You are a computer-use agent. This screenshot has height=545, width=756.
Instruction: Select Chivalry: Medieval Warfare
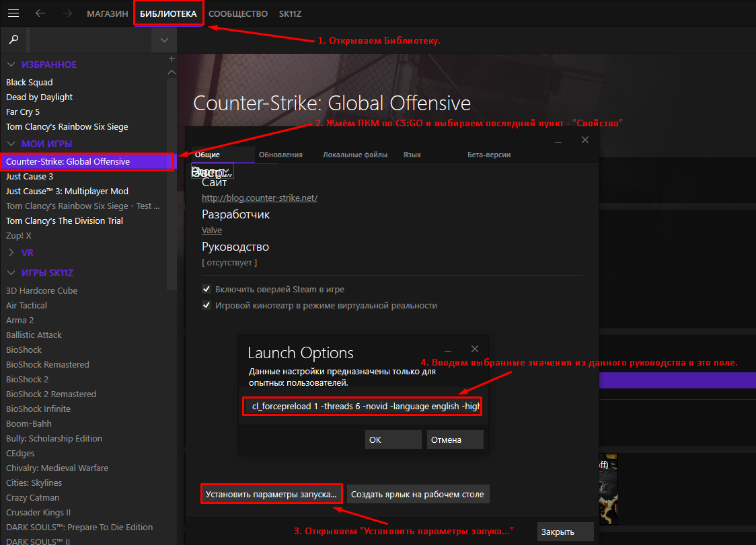click(57, 468)
